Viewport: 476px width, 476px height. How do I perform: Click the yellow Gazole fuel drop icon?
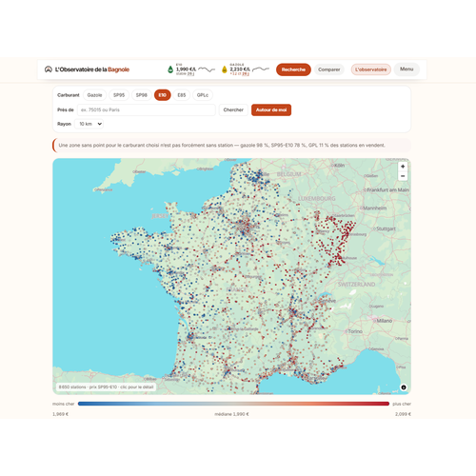tap(225, 69)
